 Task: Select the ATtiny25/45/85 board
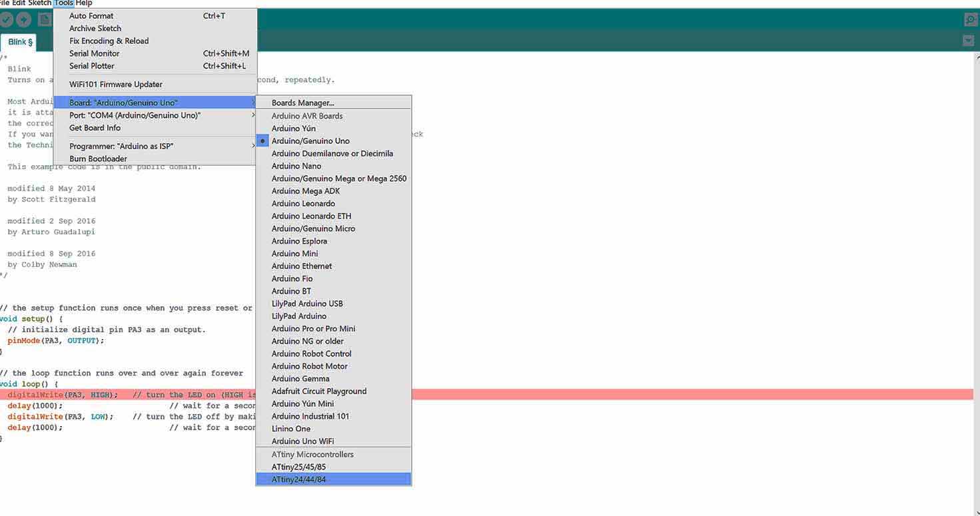click(x=334, y=467)
